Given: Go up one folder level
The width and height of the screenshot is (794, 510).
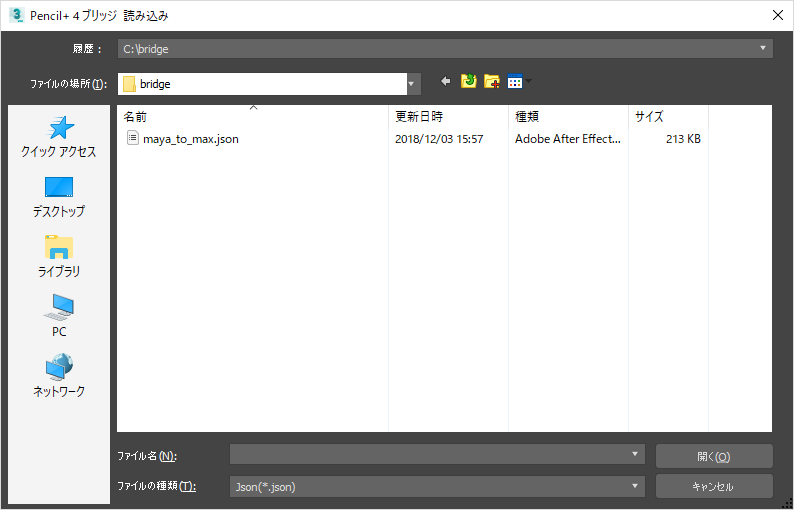Looking at the screenshot, I should (468, 82).
